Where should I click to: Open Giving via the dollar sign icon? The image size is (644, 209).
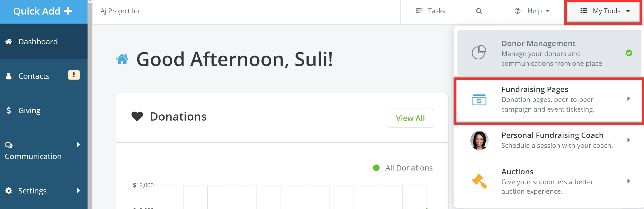click(x=8, y=110)
